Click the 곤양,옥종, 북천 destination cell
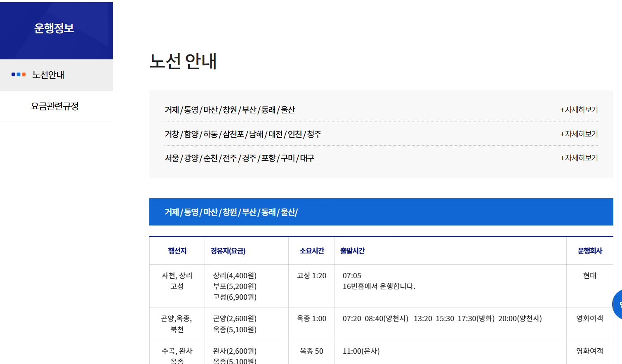The image size is (622, 364). [177, 324]
